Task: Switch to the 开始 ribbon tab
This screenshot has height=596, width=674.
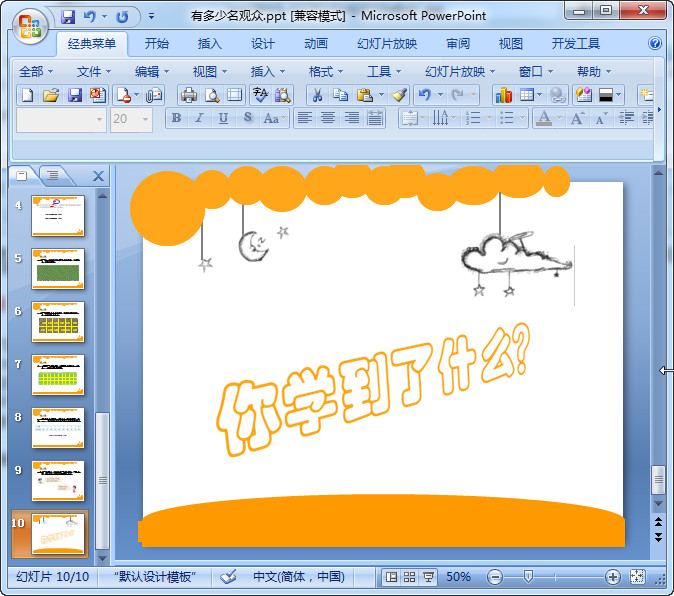Action: point(156,43)
